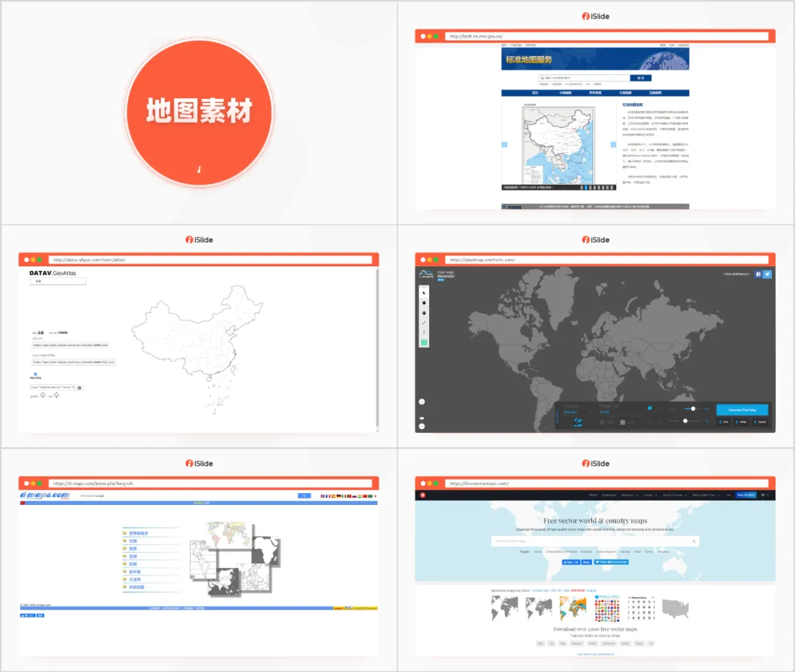This screenshot has width=795, height=672.
Task: Click the China outline map in GeoAtlas
Action: point(198,350)
